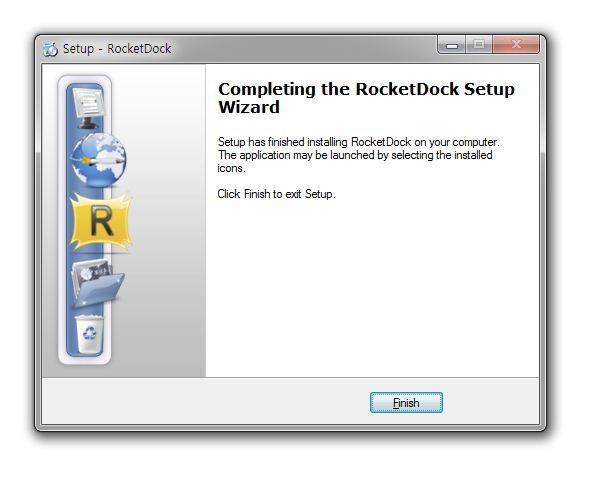Click the 'Setup - RocketDock' title text

tap(117, 49)
